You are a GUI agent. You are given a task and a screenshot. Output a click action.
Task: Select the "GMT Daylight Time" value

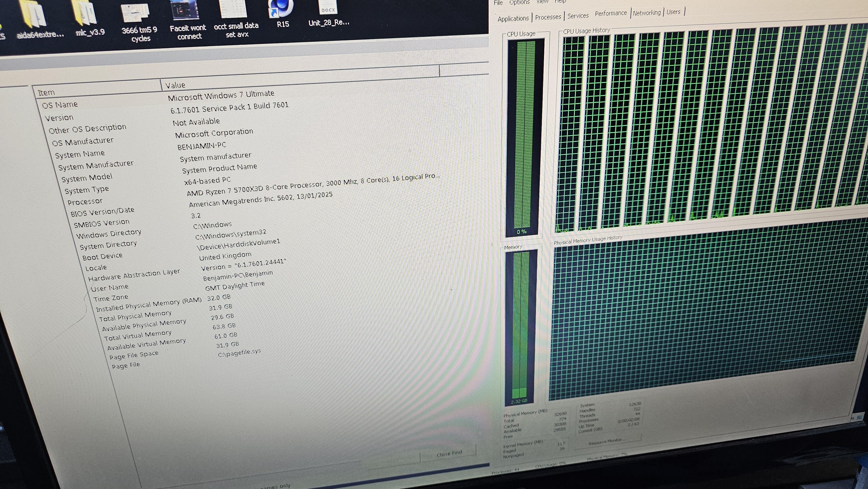[x=235, y=286]
